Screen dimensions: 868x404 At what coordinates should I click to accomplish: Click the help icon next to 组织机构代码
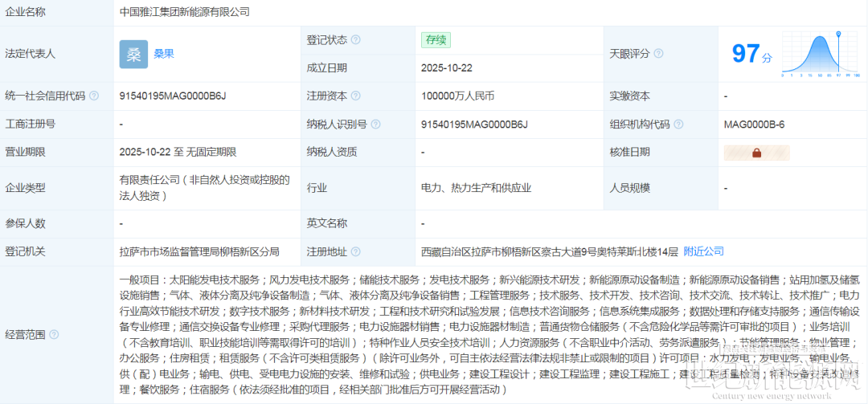pos(679,124)
